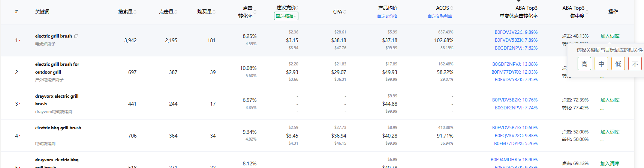
Task: Select 高 relevance option
Action: pyautogui.click(x=584, y=64)
